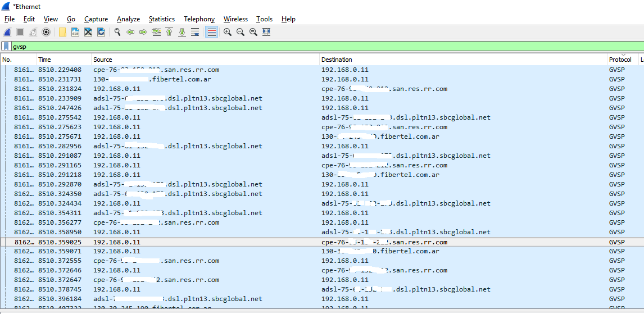Find a packet with magnifier icon
Image resolution: width=644 pixels, height=314 pixels.
[x=117, y=32]
